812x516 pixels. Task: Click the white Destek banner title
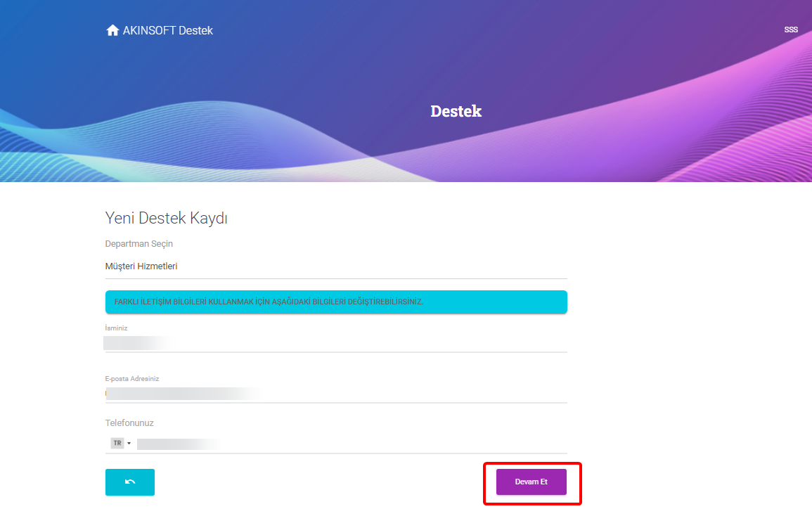pyautogui.click(x=456, y=111)
